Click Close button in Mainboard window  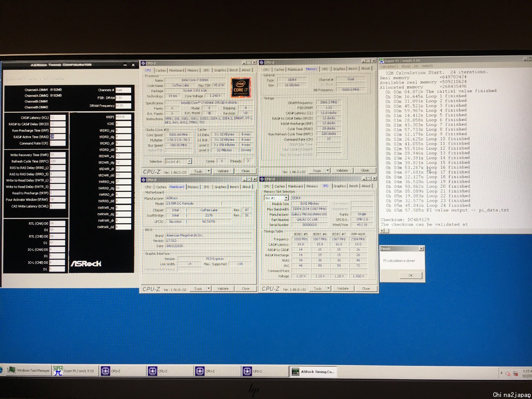[245, 289]
